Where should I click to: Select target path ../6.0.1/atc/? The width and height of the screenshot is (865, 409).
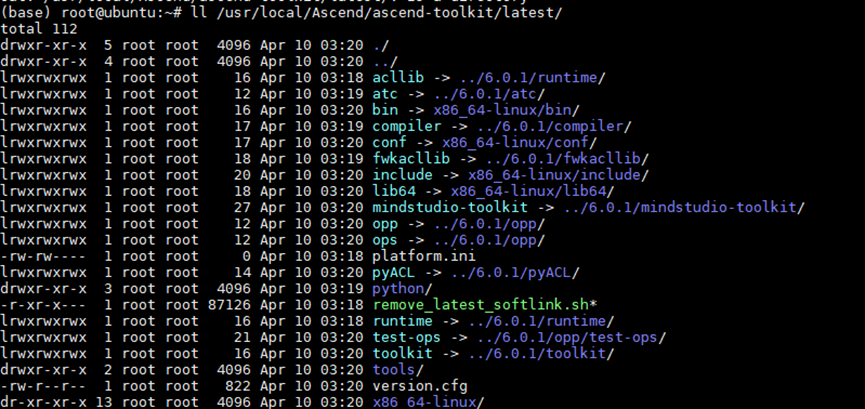point(489,94)
